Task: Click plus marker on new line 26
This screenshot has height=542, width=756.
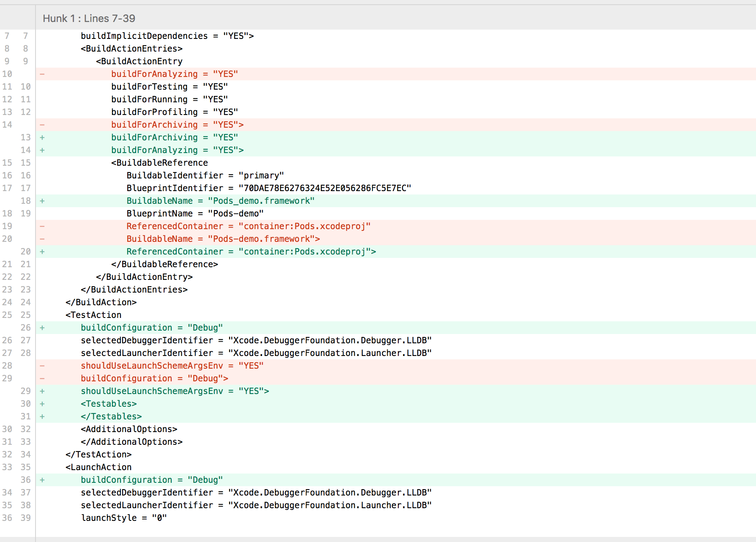Action: tap(42, 328)
